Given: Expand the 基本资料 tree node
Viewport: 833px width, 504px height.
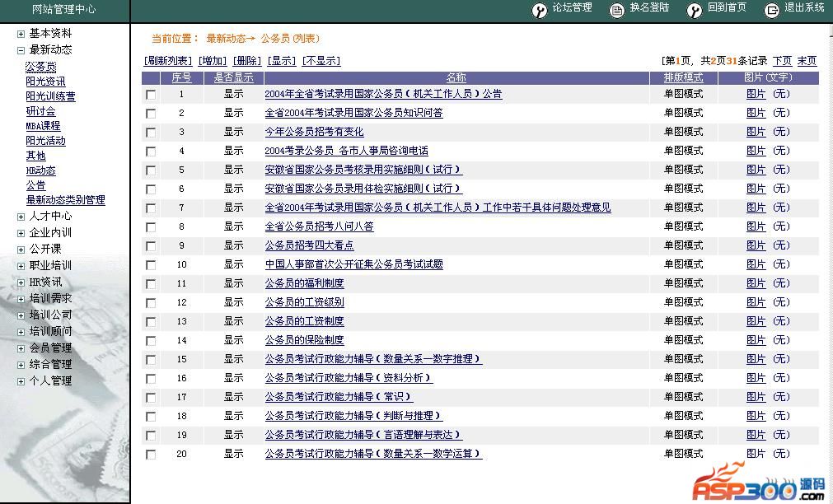Looking at the screenshot, I should tap(21, 34).
